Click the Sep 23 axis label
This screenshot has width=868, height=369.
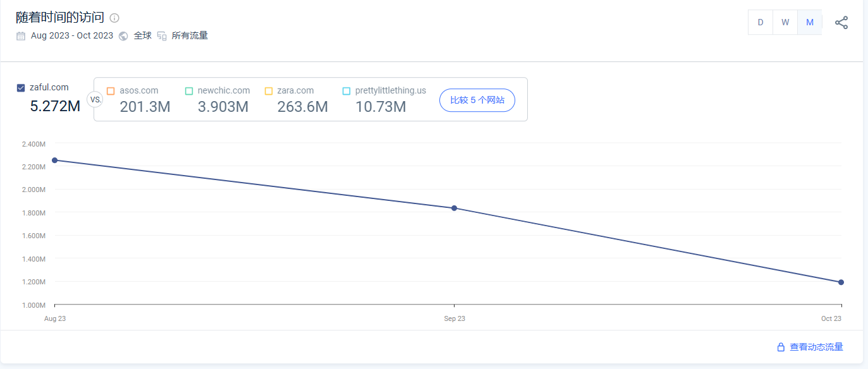(x=455, y=319)
